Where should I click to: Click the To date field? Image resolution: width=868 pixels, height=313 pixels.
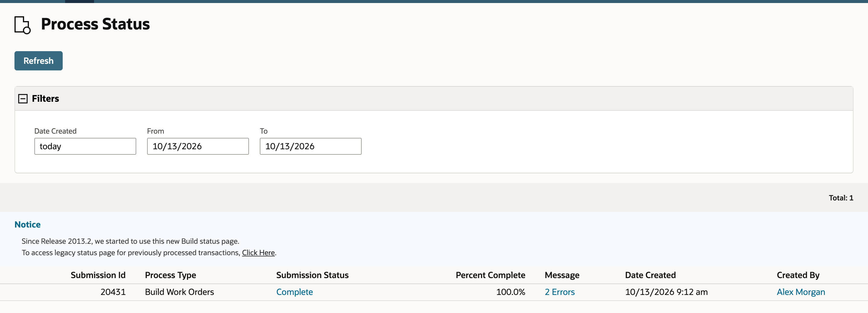(x=311, y=146)
